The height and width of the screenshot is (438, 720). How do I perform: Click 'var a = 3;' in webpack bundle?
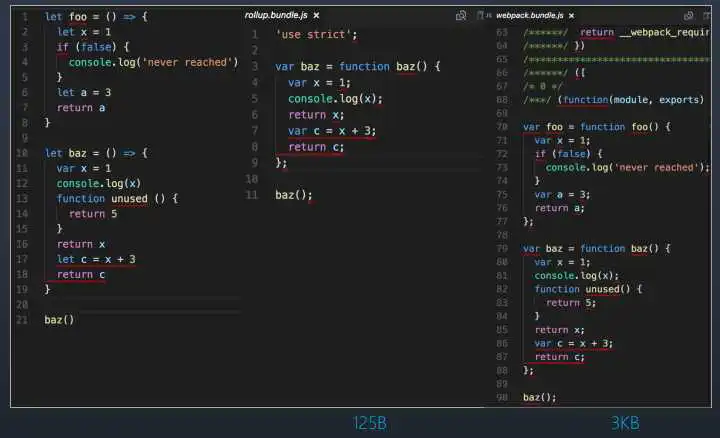click(562, 195)
